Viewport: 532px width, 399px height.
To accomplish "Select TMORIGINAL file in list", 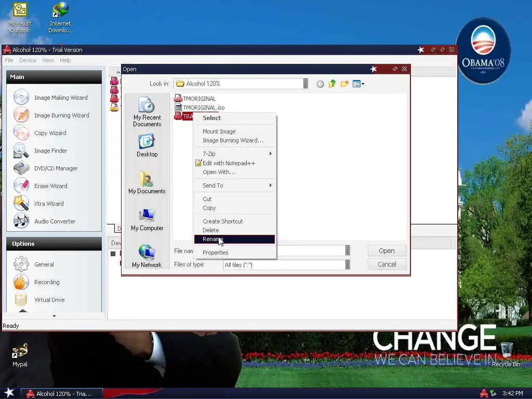I will pyautogui.click(x=195, y=98).
